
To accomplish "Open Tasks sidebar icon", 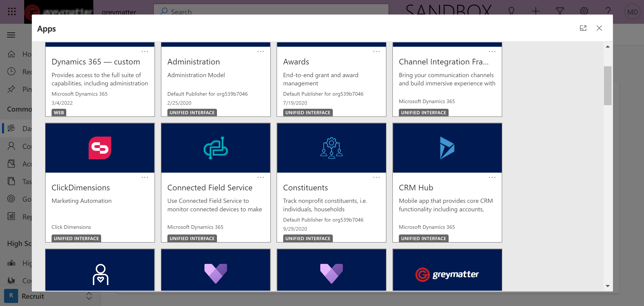I will 11,181.
